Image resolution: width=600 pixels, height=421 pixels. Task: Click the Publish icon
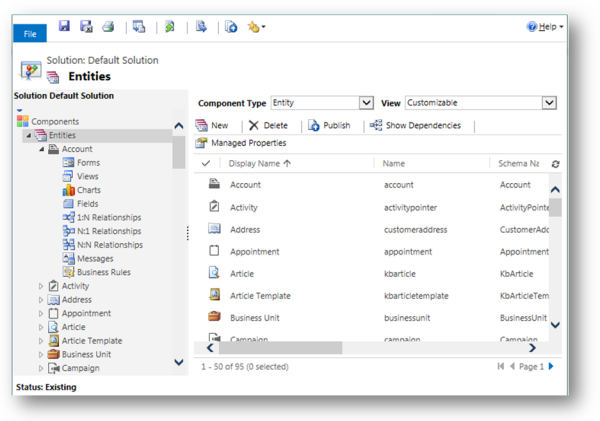coord(313,126)
